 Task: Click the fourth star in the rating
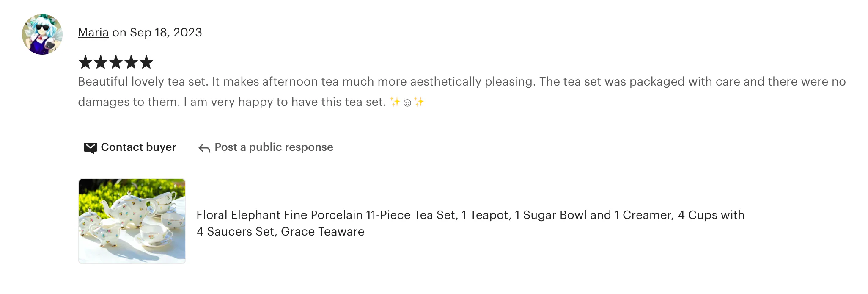point(131,62)
